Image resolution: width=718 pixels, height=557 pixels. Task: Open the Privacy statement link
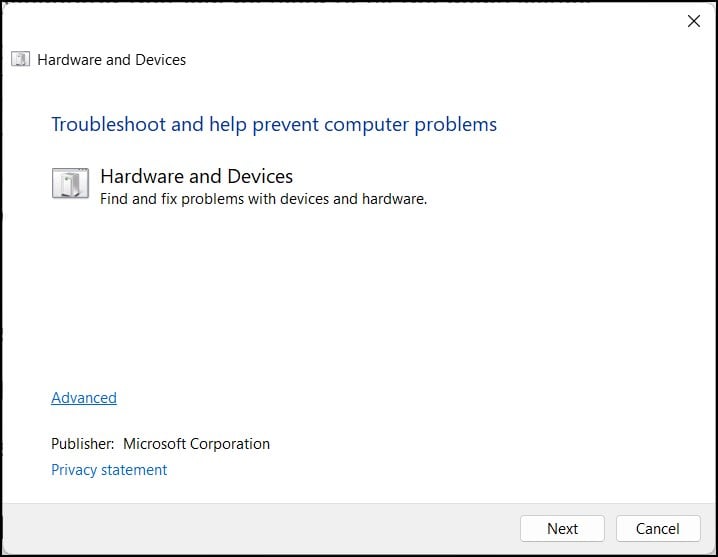(109, 470)
